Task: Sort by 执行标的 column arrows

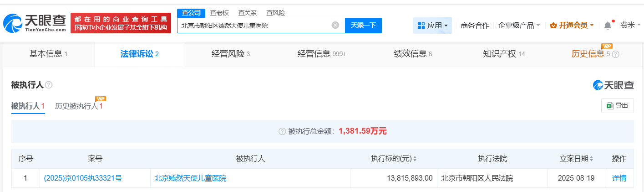Action: [x=415, y=159]
